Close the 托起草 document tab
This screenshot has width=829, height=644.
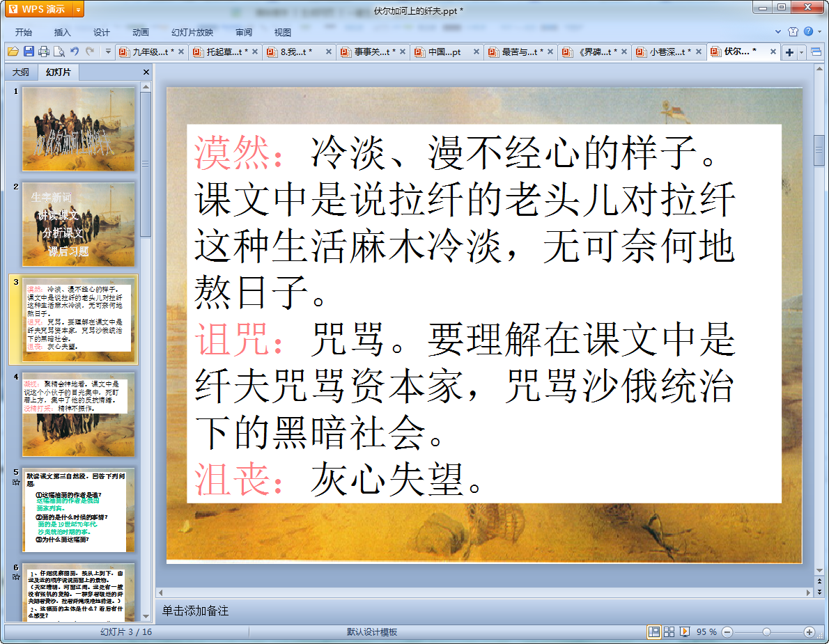point(255,52)
